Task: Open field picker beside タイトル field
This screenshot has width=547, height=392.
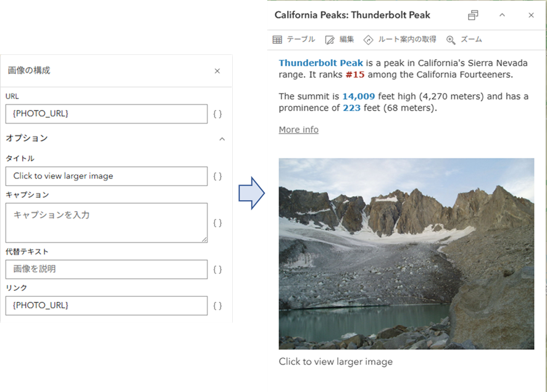Action: coord(217,177)
